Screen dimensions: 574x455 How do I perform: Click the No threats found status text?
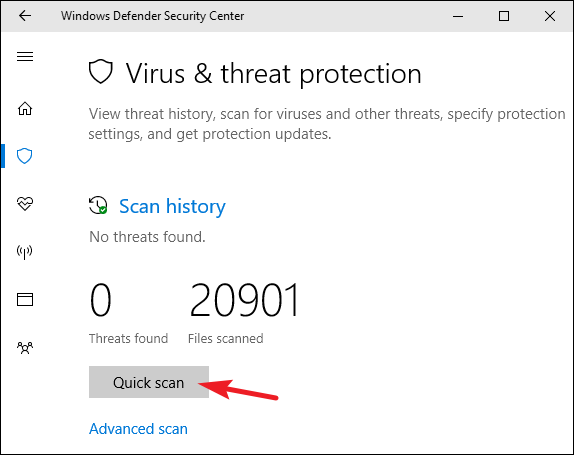pos(147,237)
